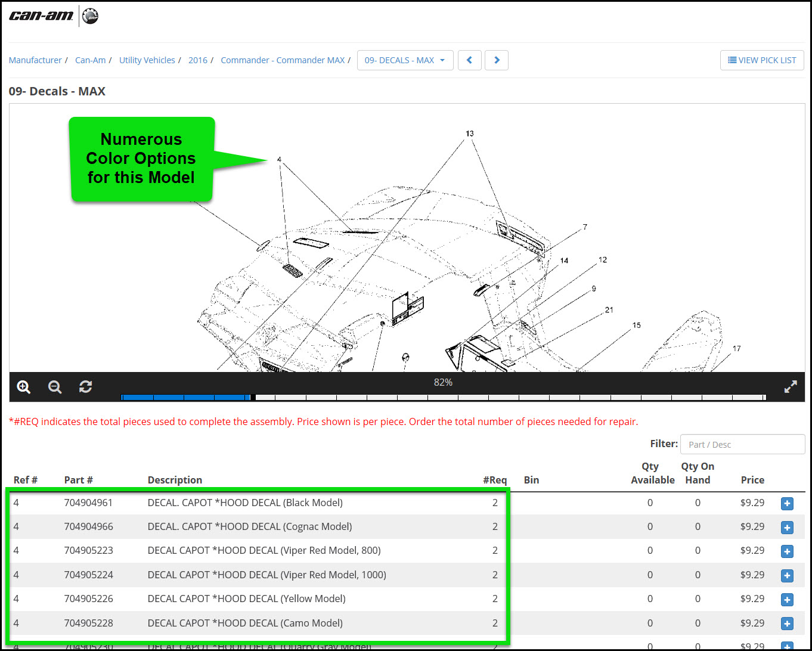Select callout 21 on the diagram
This screenshot has height=651, width=812.
tap(609, 310)
